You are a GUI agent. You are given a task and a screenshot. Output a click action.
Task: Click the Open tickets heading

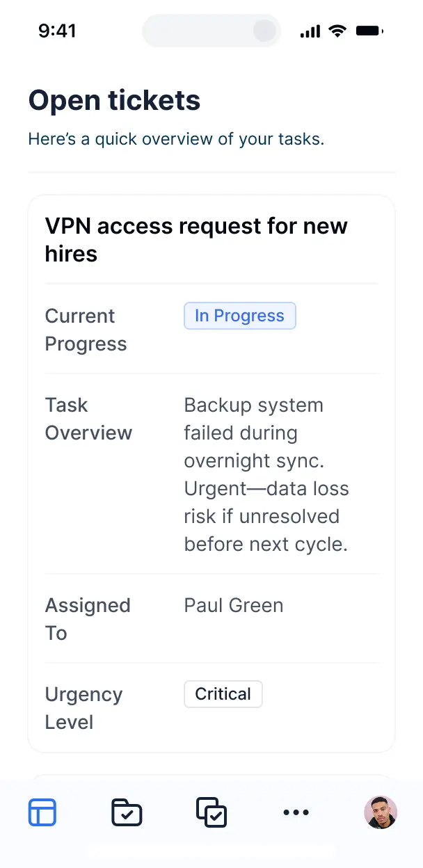pos(113,100)
